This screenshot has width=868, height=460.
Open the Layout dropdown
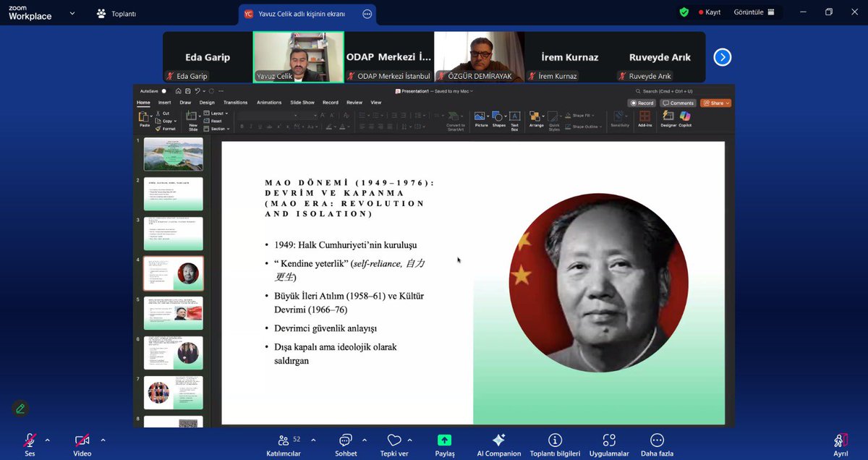pyautogui.click(x=217, y=114)
